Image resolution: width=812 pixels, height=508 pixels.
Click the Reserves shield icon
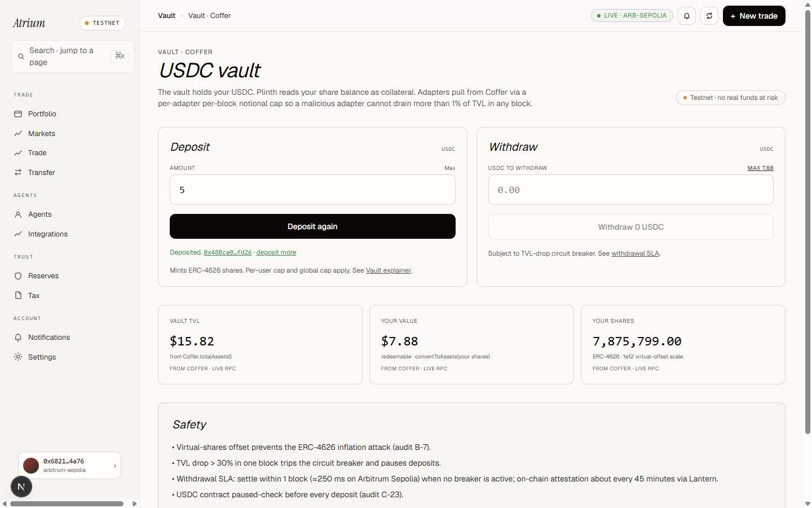pyautogui.click(x=18, y=276)
